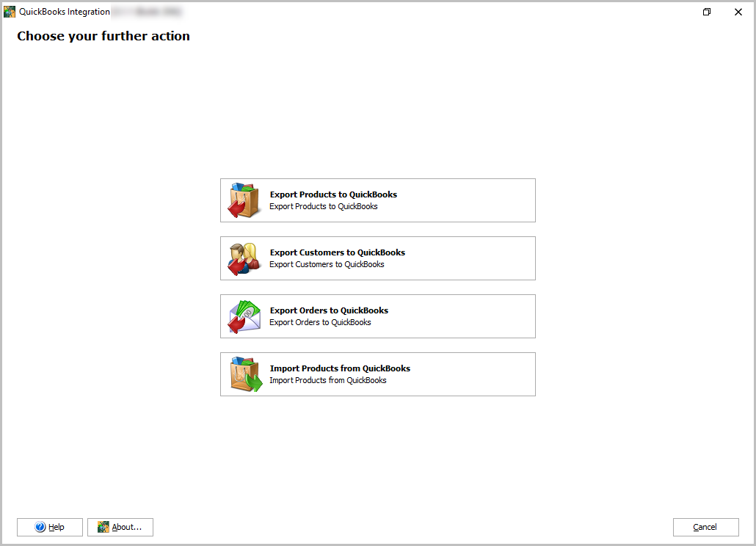Open the Help button
756x546 pixels.
tap(50, 527)
